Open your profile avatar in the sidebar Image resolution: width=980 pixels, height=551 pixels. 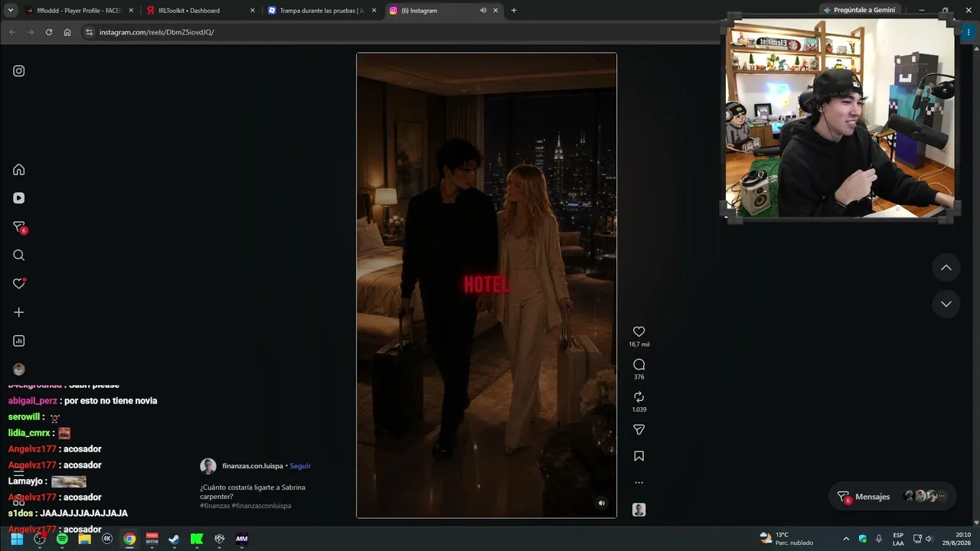pos(19,370)
